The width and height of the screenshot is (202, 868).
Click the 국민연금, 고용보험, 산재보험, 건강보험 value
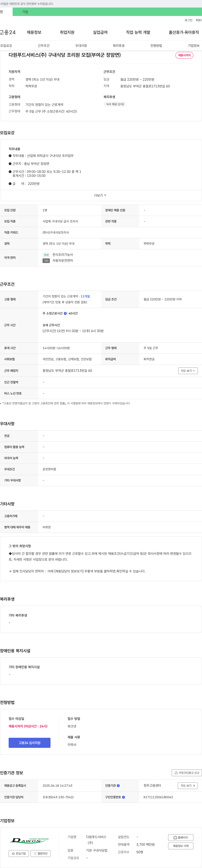(67, 359)
